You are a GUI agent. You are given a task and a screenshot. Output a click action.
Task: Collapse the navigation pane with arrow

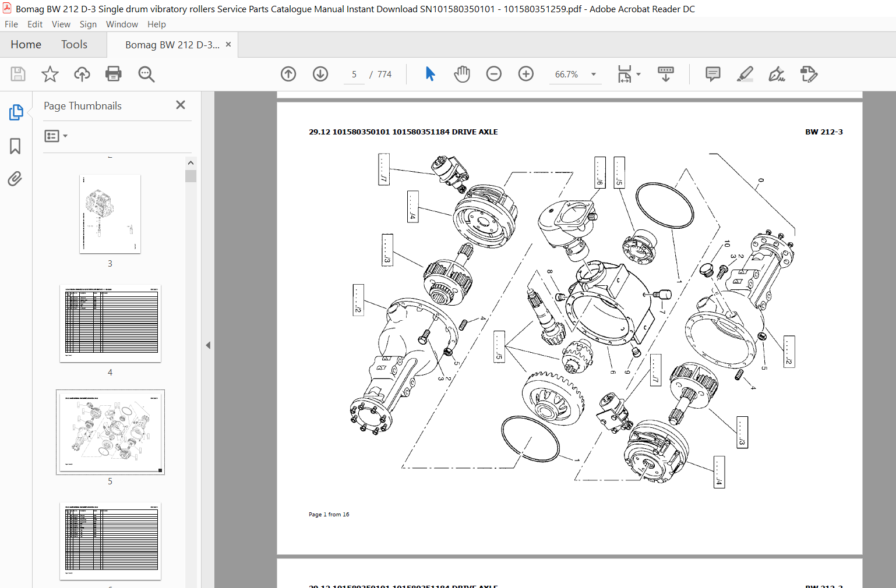208,345
